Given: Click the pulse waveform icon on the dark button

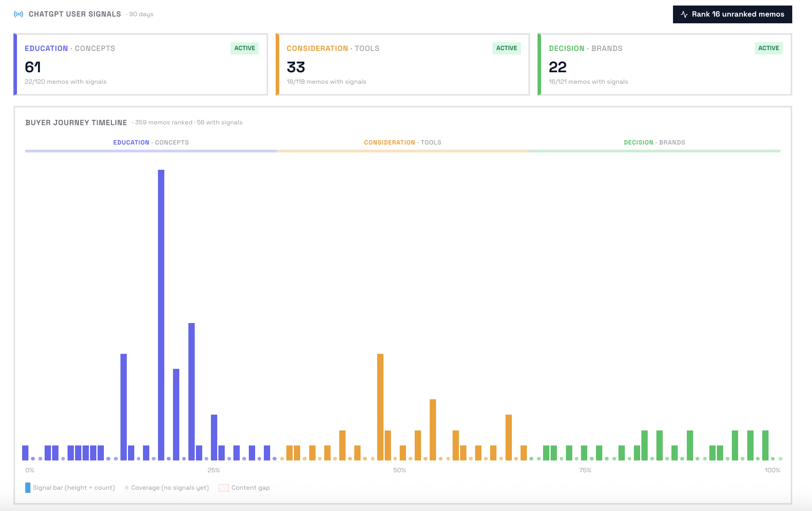Looking at the screenshot, I should point(684,14).
